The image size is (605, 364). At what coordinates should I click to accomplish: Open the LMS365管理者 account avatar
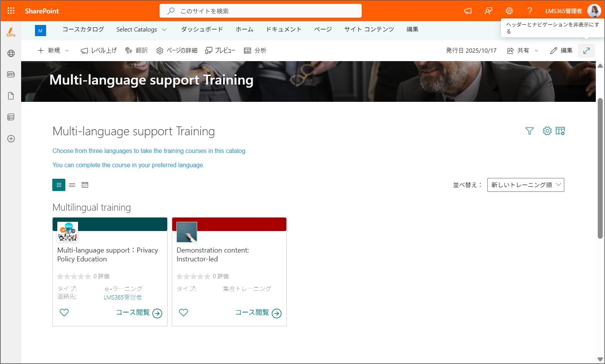(x=594, y=11)
